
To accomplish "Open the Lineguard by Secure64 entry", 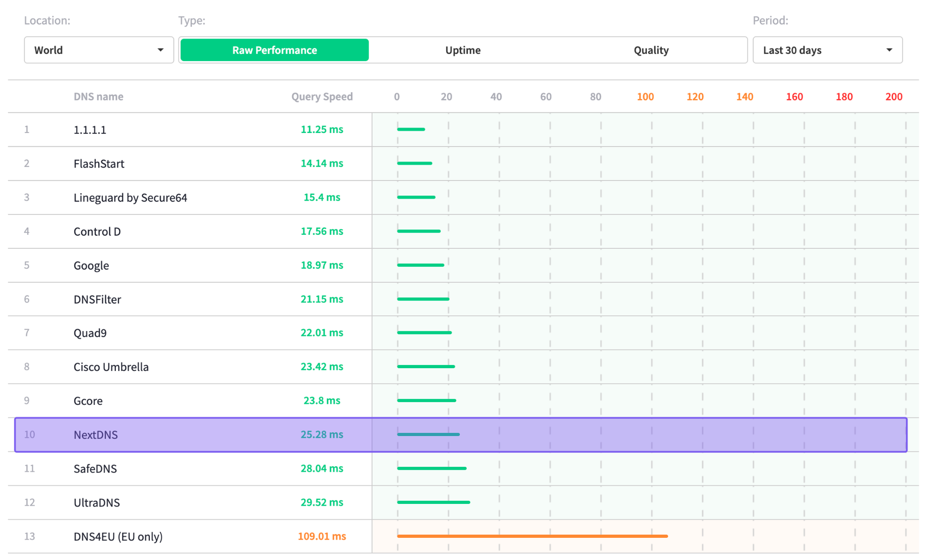I will 130,198.
